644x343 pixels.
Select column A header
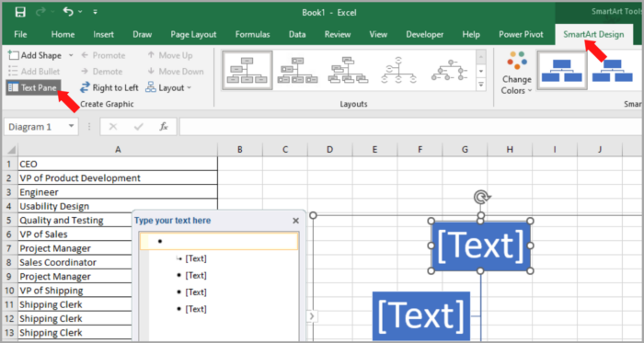118,150
